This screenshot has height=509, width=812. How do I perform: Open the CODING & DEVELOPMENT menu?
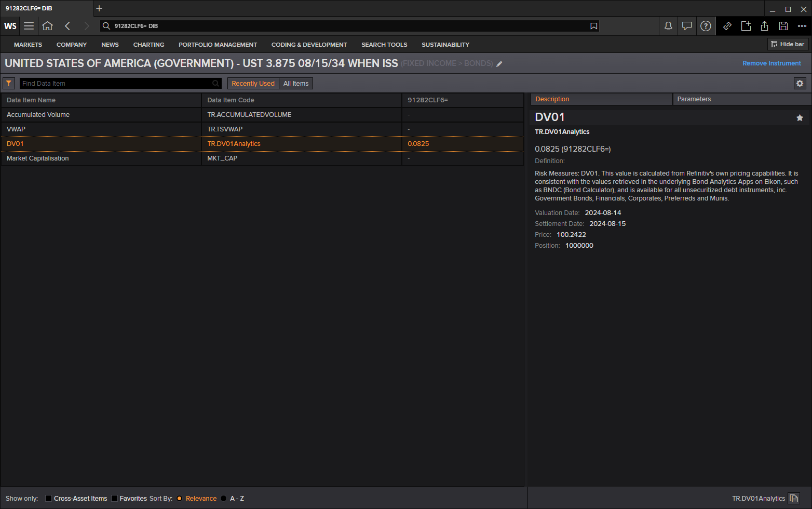tap(309, 45)
